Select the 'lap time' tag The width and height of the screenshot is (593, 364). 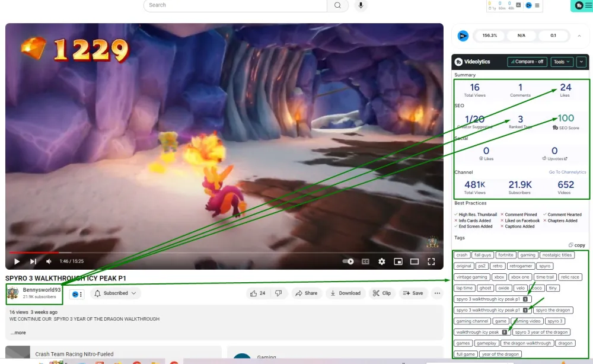[464, 288]
